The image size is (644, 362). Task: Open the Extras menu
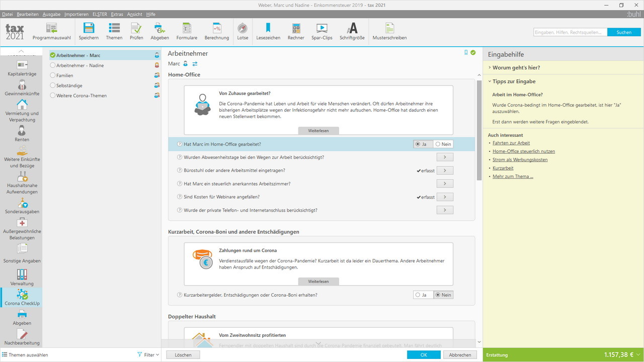117,14
